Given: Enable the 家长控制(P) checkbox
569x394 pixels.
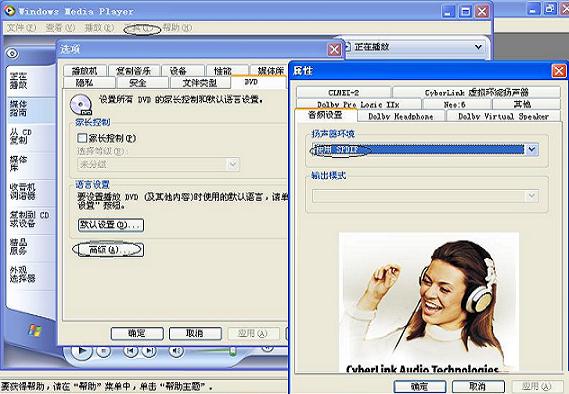Looking at the screenshot, I should [x=82, y=138].
